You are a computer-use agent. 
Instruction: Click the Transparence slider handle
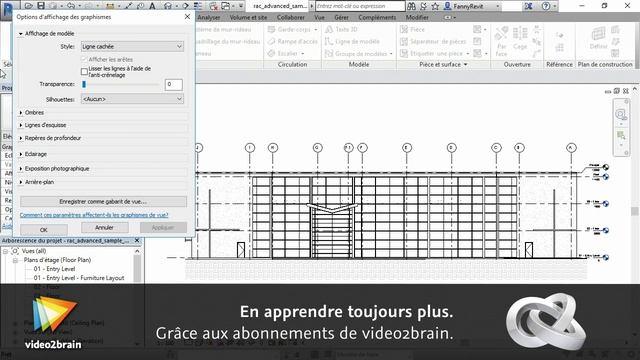tap(84, 84)
